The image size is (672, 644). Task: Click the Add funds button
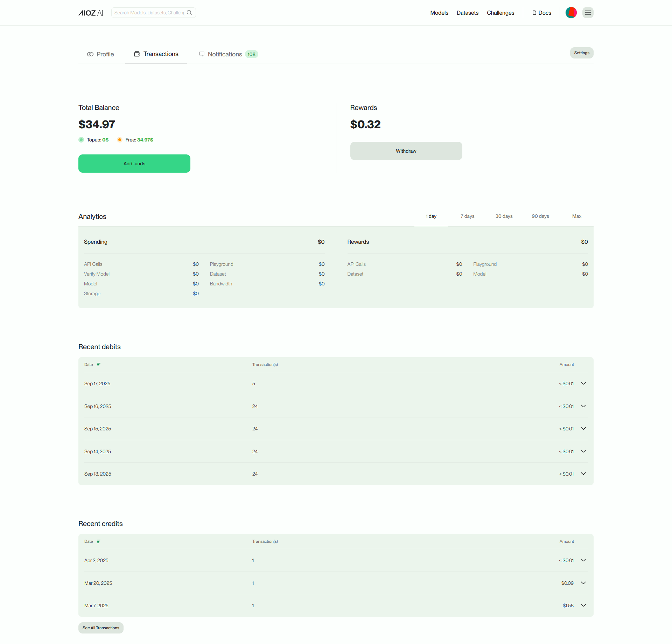134,164
